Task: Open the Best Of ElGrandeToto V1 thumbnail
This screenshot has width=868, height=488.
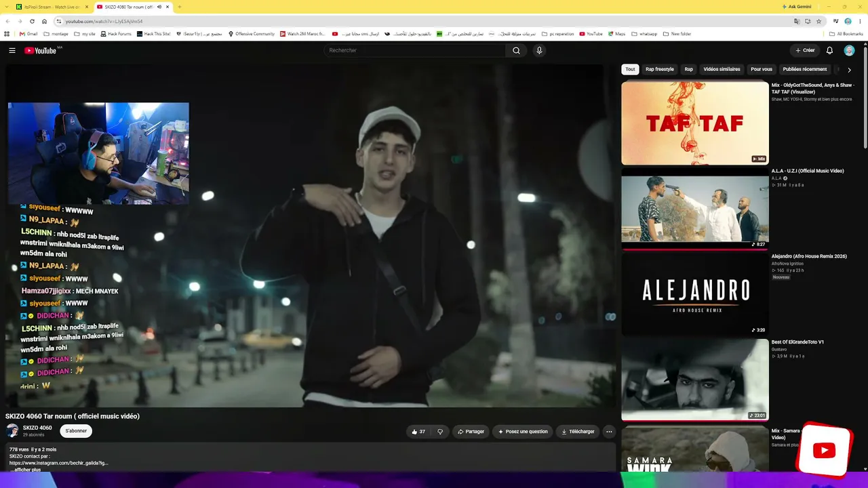Action: 695,380
